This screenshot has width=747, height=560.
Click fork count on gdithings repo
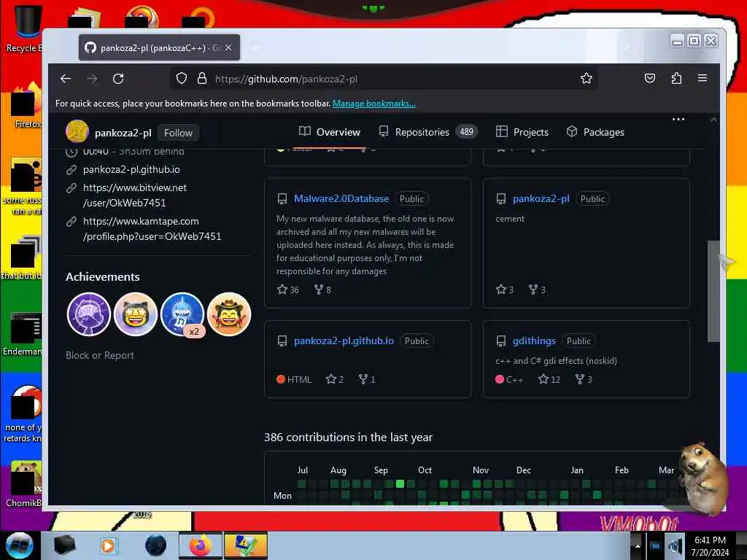[584, 379]
